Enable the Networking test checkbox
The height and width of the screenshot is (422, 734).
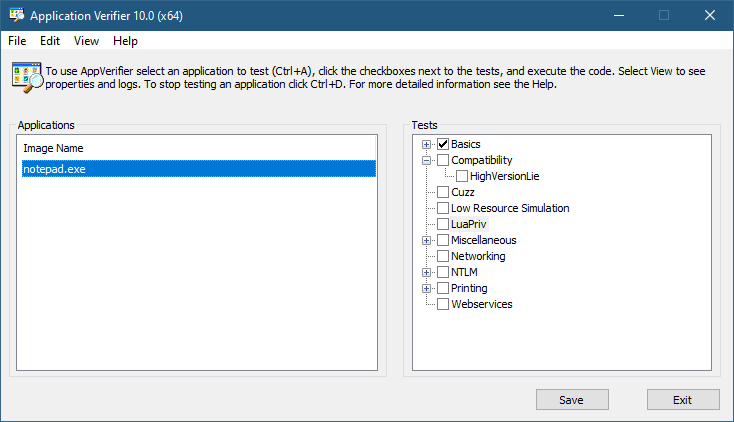(x=443, y=256)
